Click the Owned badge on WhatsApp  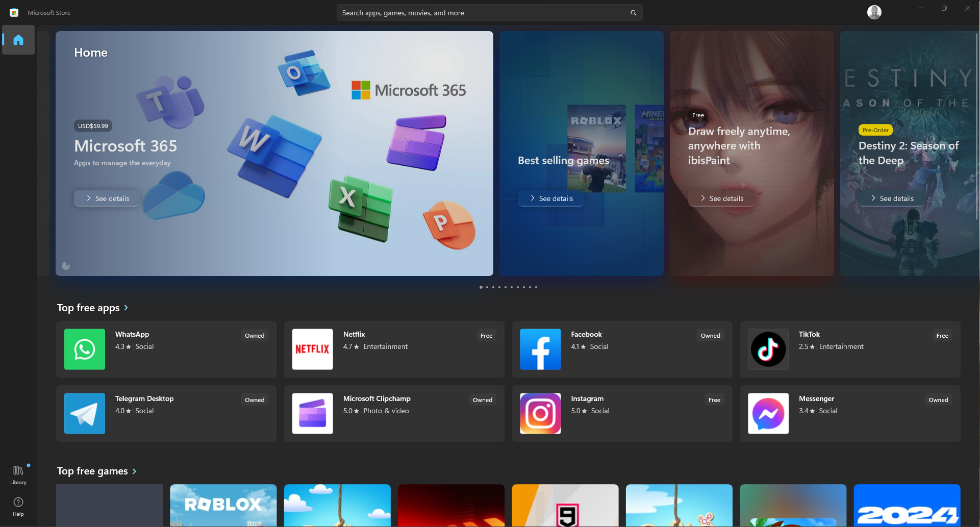(x=255, y=336)
